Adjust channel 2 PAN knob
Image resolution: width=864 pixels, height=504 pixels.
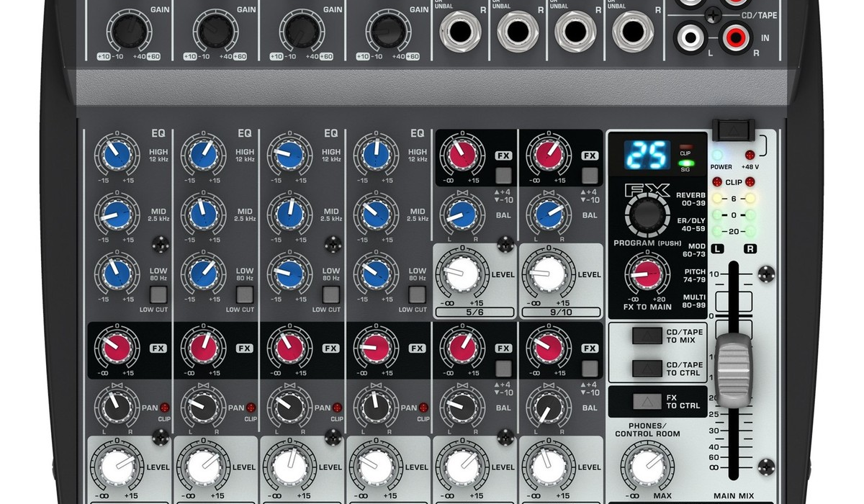pyautogui.click(x=202, y=407)
